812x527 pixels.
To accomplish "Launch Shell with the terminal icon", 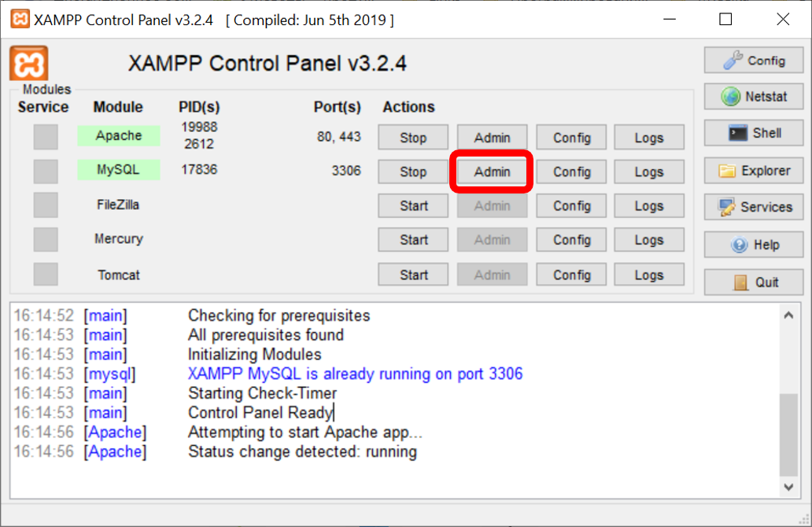I will [754, 133].
